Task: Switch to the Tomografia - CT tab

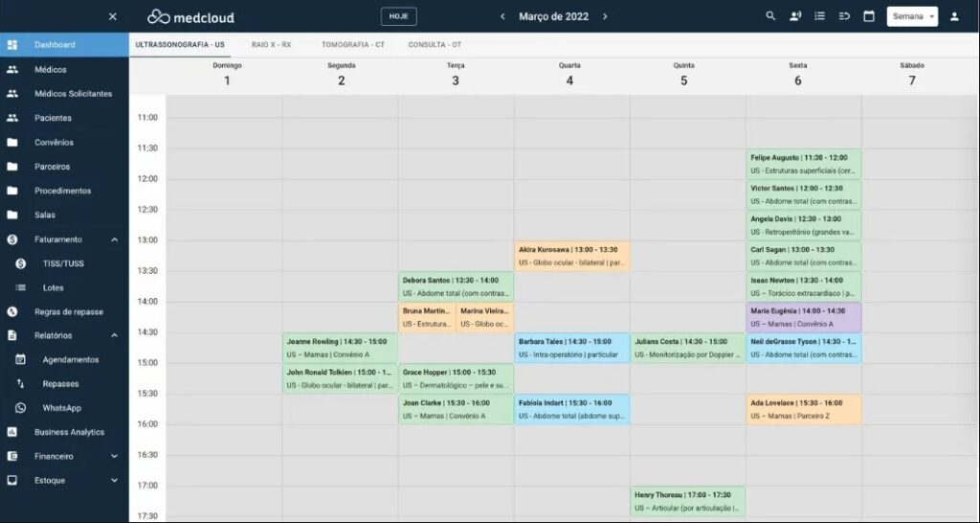Action: point(353,45)
